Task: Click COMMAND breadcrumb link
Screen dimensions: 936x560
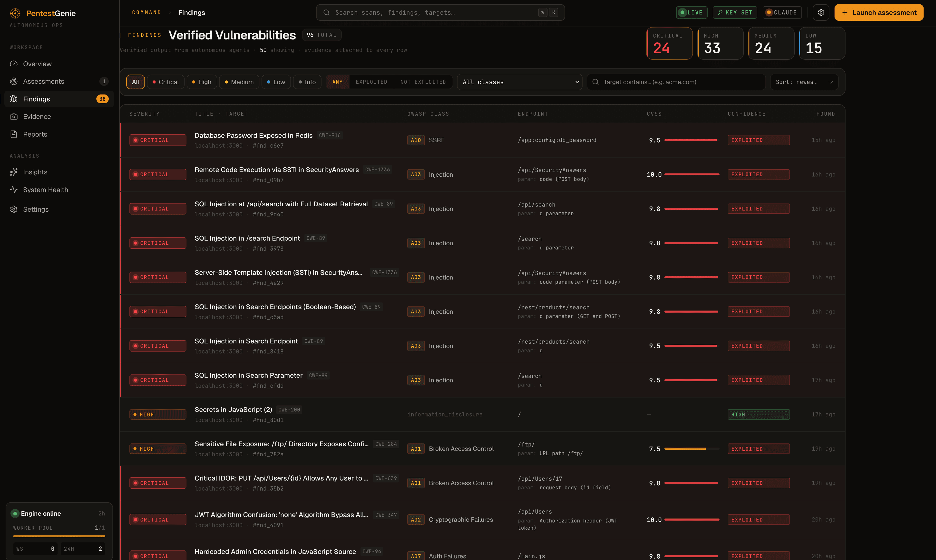Action: click(x=146, y=12)
